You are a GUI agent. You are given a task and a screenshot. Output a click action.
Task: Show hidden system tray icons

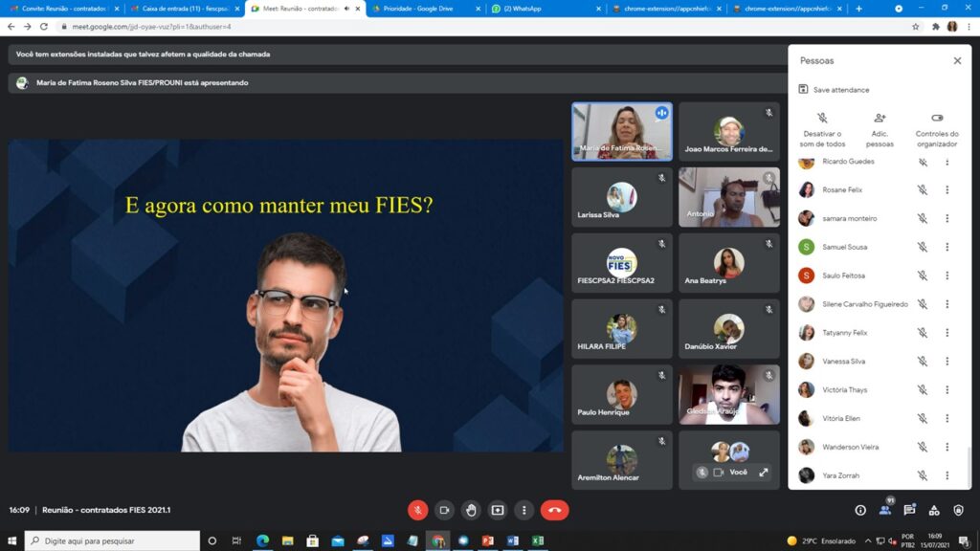coord(868,540)
